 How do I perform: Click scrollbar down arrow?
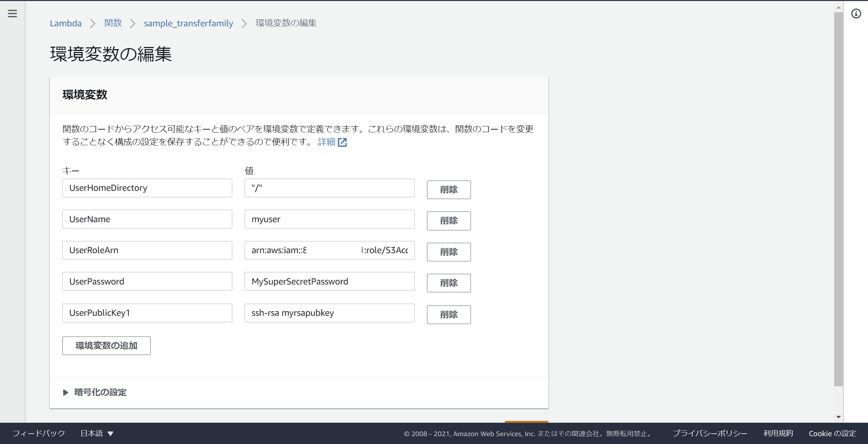click(838, 417)
